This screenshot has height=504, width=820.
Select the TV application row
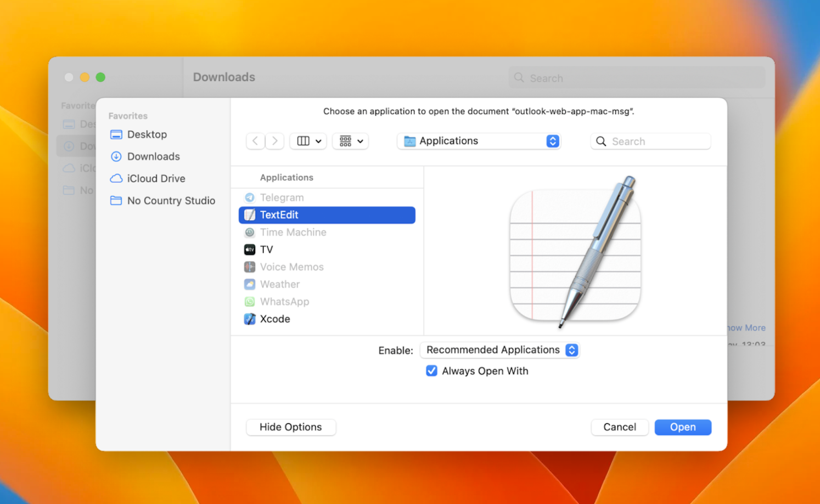click(x=327, y=250)
